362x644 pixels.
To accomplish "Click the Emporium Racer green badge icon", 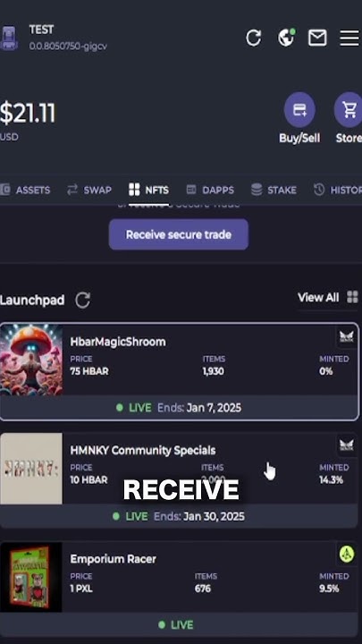I will pos(347,554).
